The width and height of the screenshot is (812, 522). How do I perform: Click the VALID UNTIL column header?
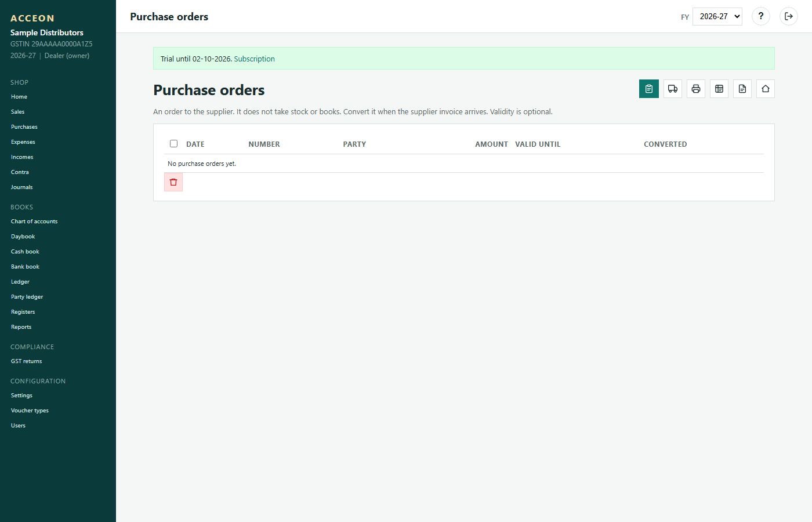pyautogui.click(x=538, y=144)
